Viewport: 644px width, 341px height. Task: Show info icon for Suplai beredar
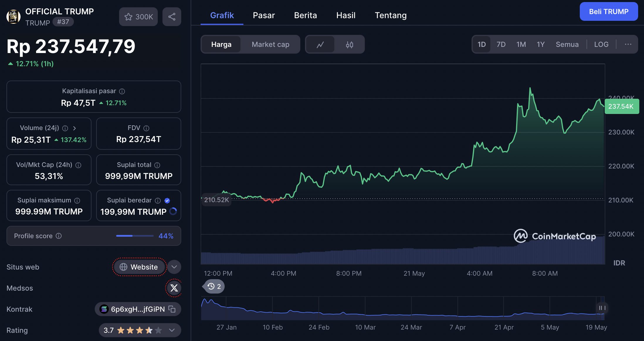pyautogui.click(x=158, y=201)
